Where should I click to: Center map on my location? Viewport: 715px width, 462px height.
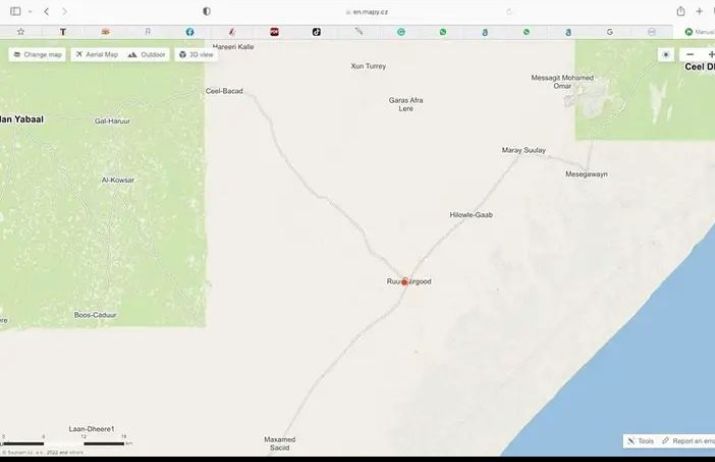pyautogui.click(x=666, y=55)
